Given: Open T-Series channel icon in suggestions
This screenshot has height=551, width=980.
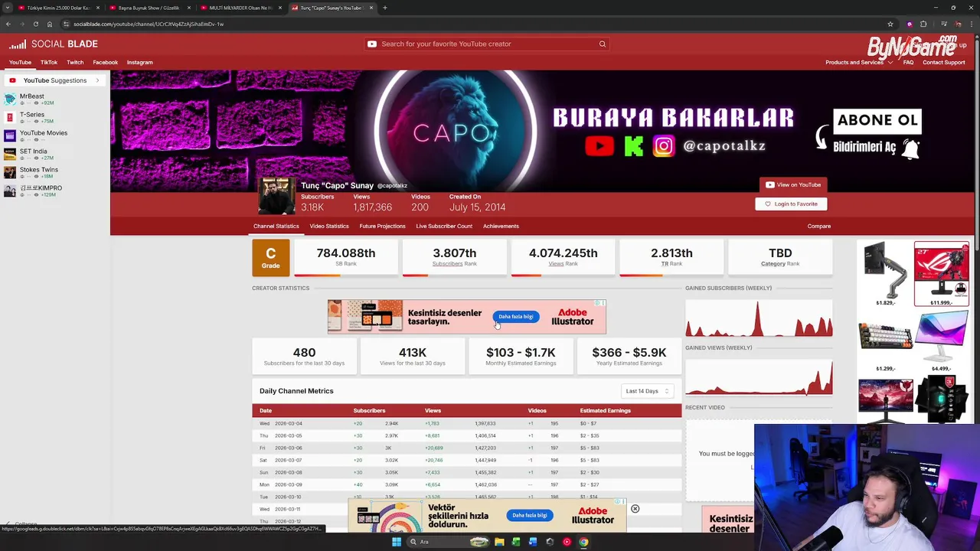Looking at the screenshot, I should pos(9,117).
